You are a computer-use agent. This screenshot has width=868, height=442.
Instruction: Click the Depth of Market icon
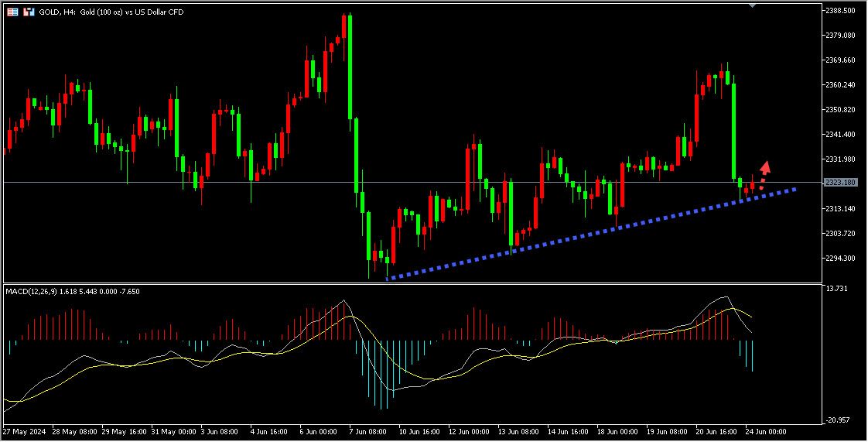pyautogui.click(x=29, y=12)
